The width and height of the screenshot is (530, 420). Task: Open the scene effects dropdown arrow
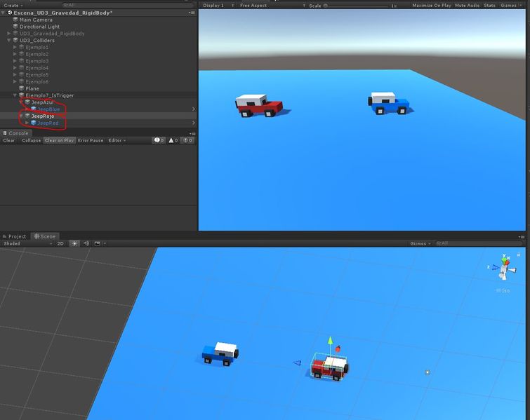pyautogui.click(x=105, y=243)
